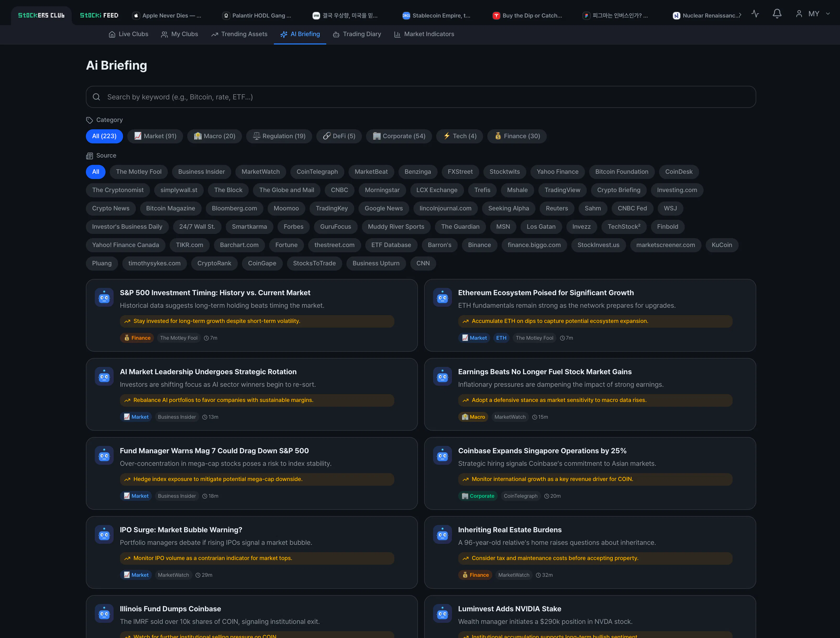Image resolution: width=840 pixels, height=638 pixels.
Task: Click MarketWatch source on Inheriting Real Estate card
Action: pos(514,575)
